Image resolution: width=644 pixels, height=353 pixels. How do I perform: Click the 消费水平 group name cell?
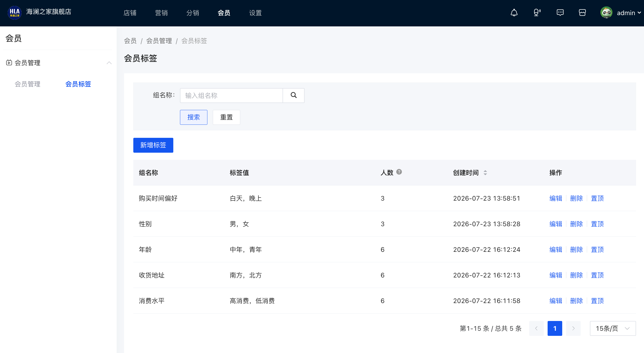click(x=152, y=301)
